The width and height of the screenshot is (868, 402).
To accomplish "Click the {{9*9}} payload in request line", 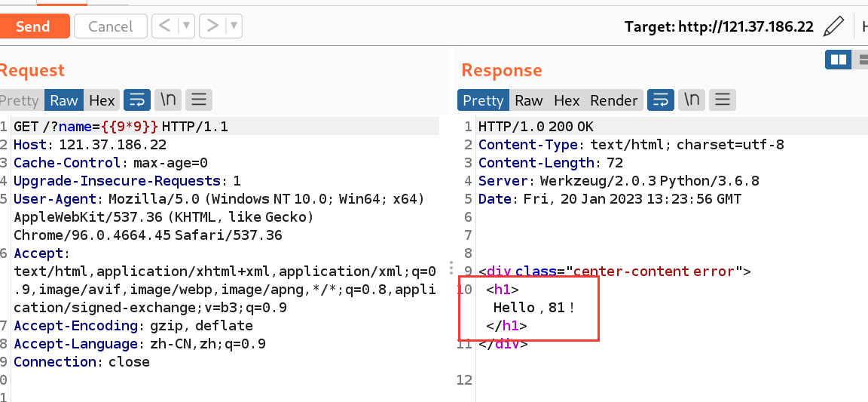I will tap(130, 127).
